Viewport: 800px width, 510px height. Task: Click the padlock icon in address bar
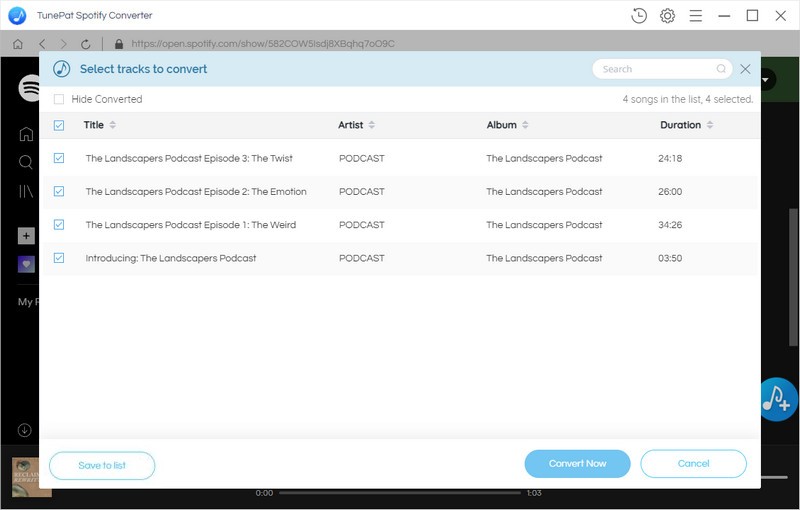[x=119, y=44]
